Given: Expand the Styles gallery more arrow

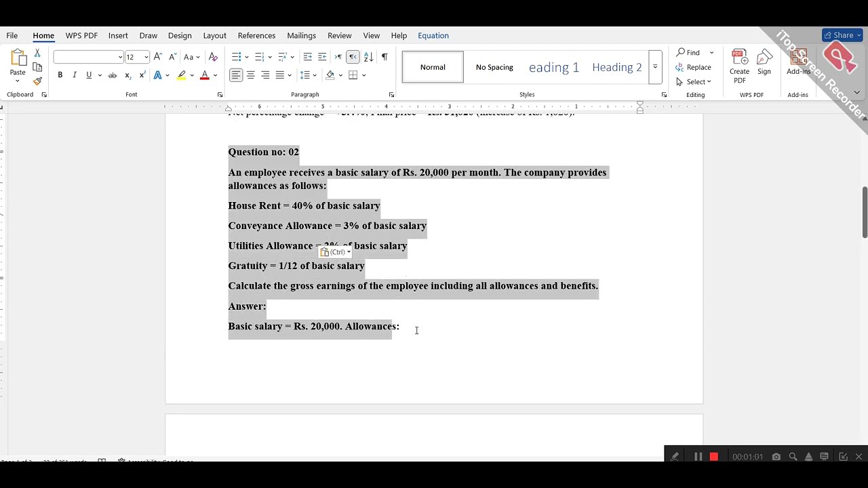Looking at the screenshot, I should tap(655, 67).
